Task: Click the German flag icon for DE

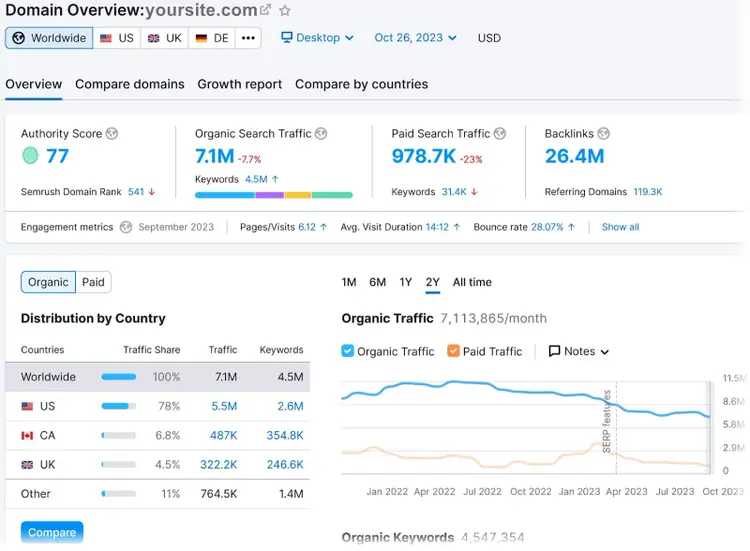Action: pos(201,38)
